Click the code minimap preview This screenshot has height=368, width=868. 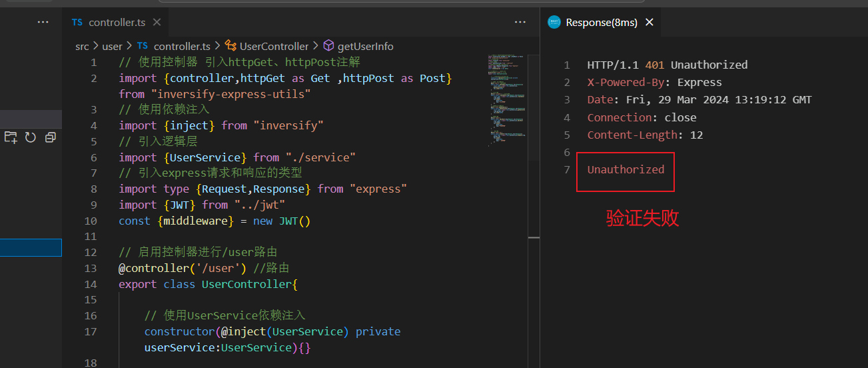point(508,100)
